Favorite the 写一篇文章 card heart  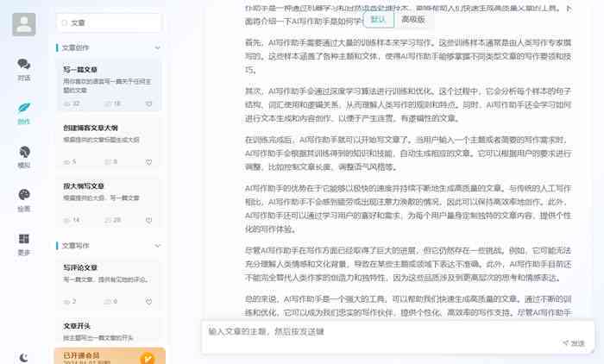[148, 104]
